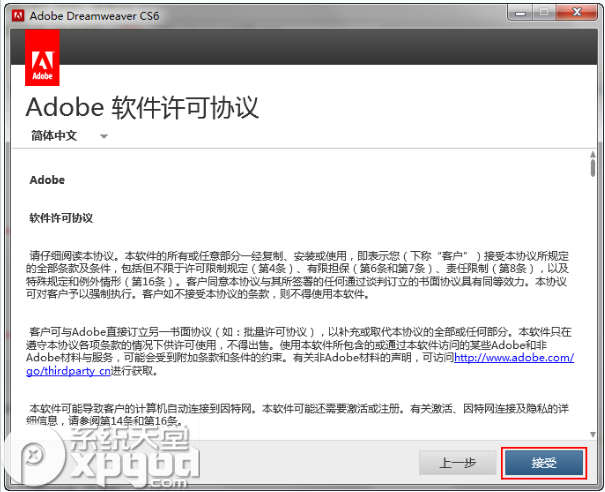Click the bold 软件许可协议 subheading

[61, 218]
